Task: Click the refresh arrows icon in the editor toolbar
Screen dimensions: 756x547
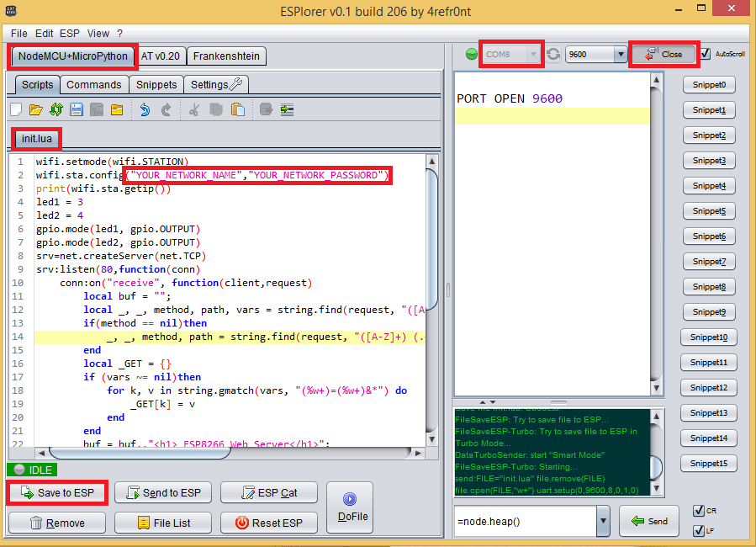Action: tap(57, 109)
